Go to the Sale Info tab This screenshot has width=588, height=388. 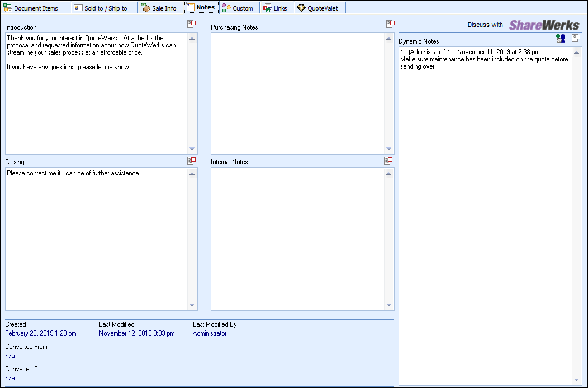(159, 8)
